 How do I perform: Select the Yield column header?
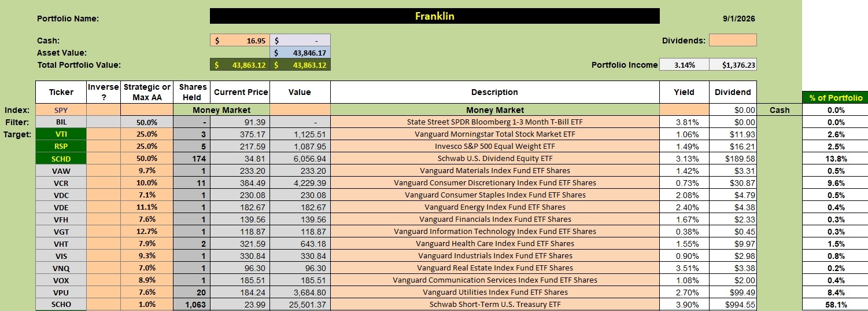pos(684,92)
